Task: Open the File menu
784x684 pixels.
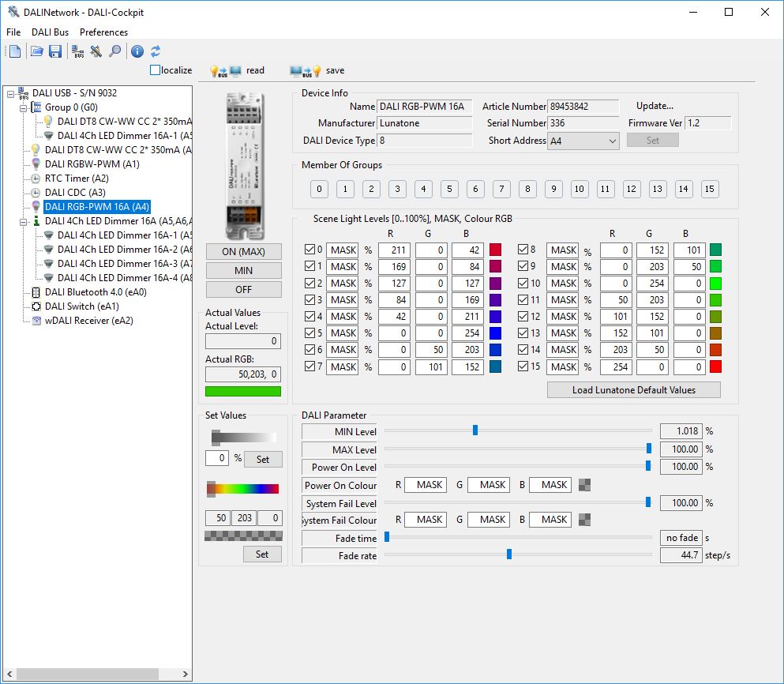Action: (x=13, y=32)
